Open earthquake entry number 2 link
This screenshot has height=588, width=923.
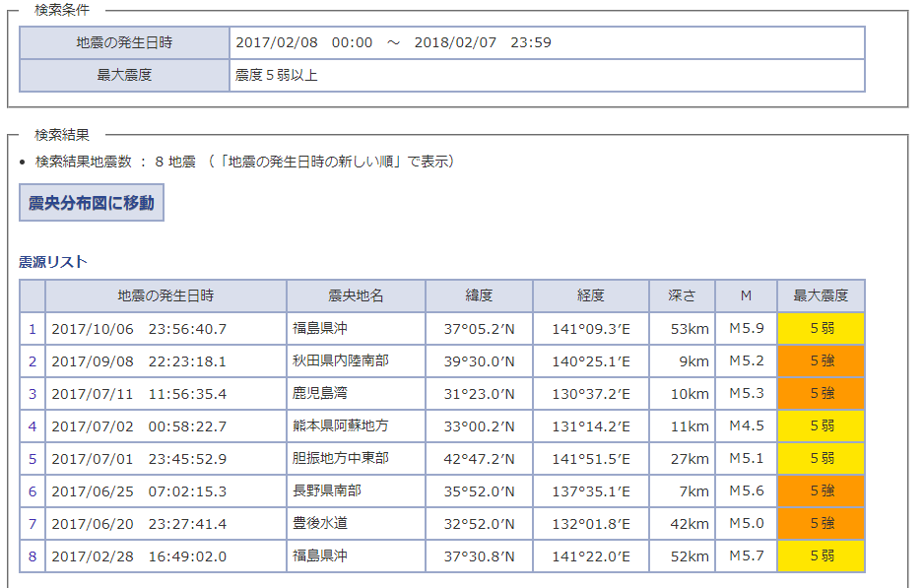(x=33, y=361)
